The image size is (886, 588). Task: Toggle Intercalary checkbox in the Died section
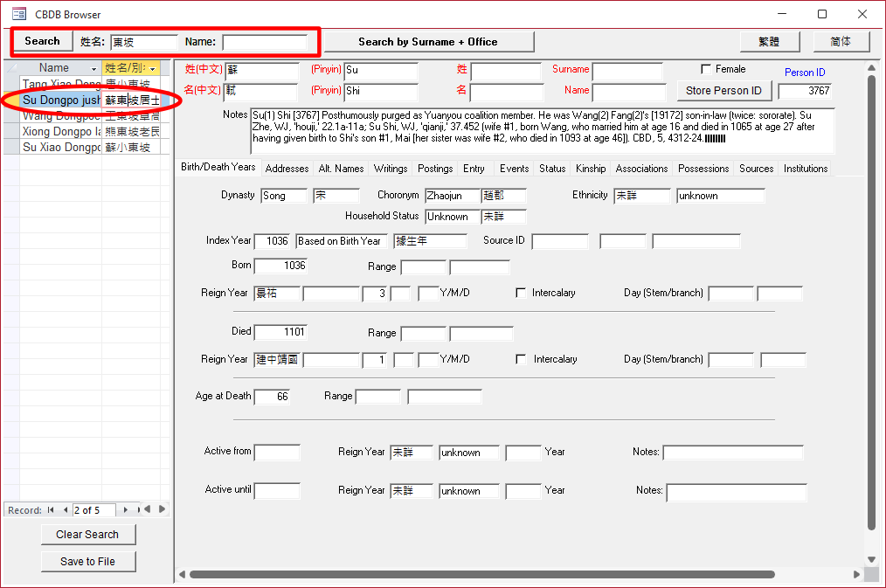pos(521,359)
